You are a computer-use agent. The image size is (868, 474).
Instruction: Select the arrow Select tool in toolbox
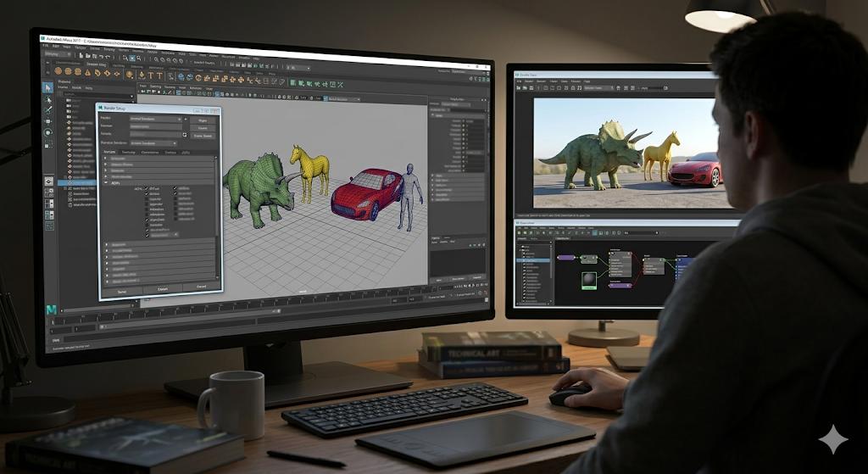pos(48,88)
